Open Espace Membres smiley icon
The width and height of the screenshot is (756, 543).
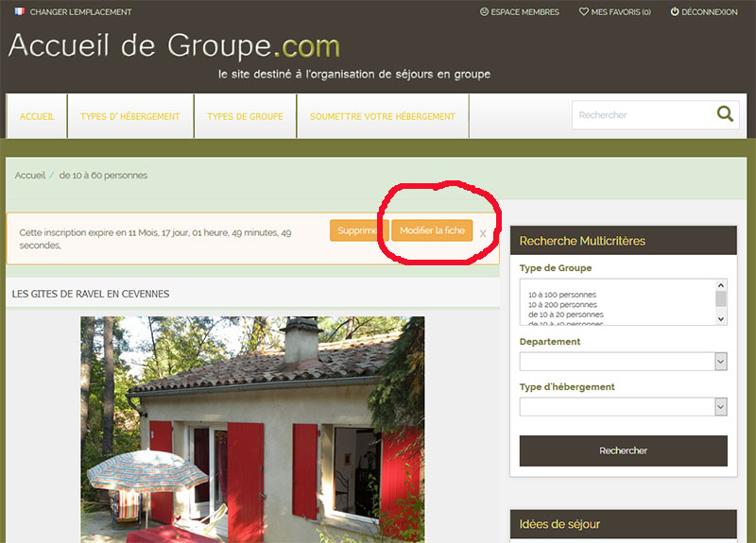pyautogui.click(x=484, y=11)
